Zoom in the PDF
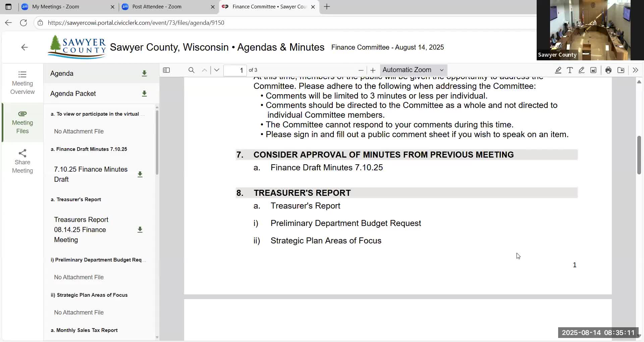Viewport: 644px width, 342px height. 373,70
